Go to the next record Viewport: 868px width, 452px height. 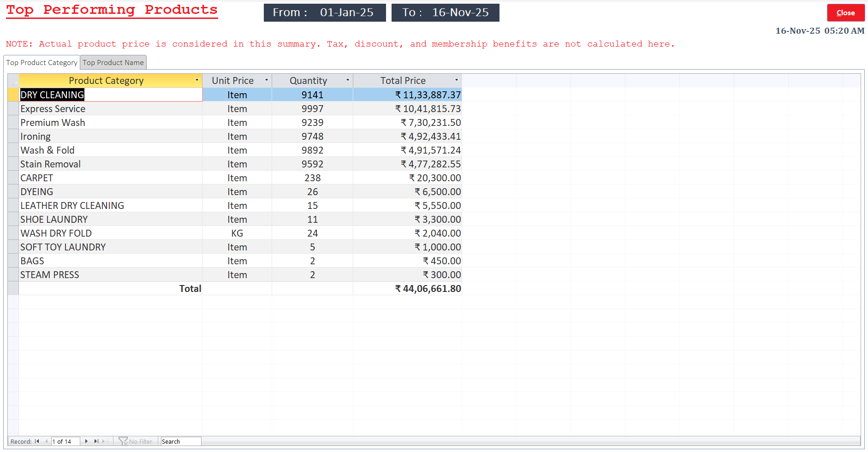pyautogui.click(x=86, y=441)
